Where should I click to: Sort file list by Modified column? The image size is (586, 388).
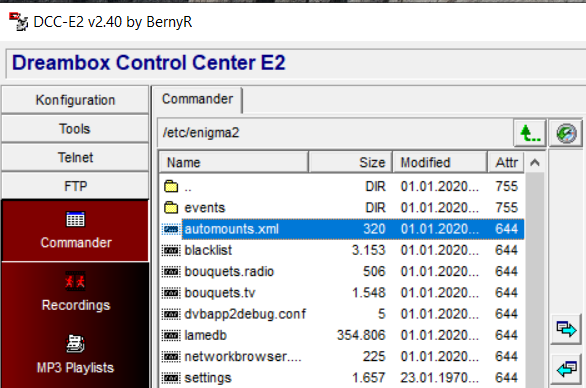click(x=440, y=162)
